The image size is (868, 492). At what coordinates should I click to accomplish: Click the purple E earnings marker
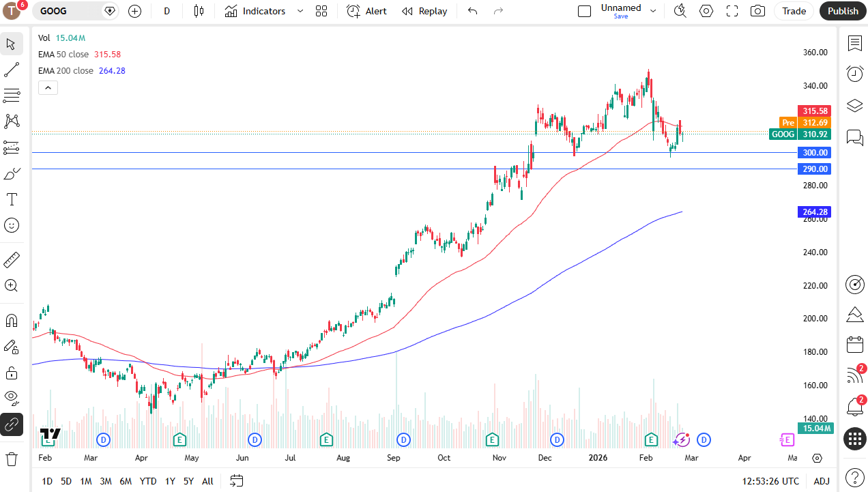pyautogui.click(x=787, y=439)
